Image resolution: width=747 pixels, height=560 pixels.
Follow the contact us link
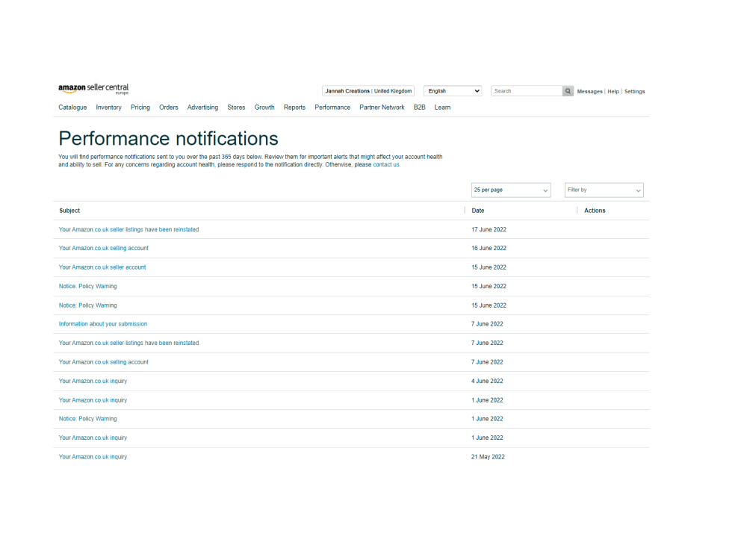pos(386,165)
